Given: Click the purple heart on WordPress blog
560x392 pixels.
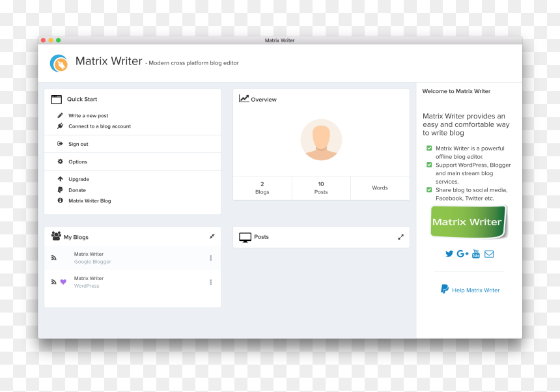Looking at the screenshot, I should click(63, 282).
